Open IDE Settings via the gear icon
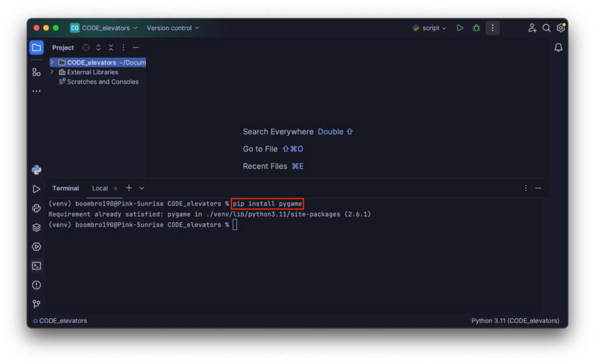 (561, 27)
